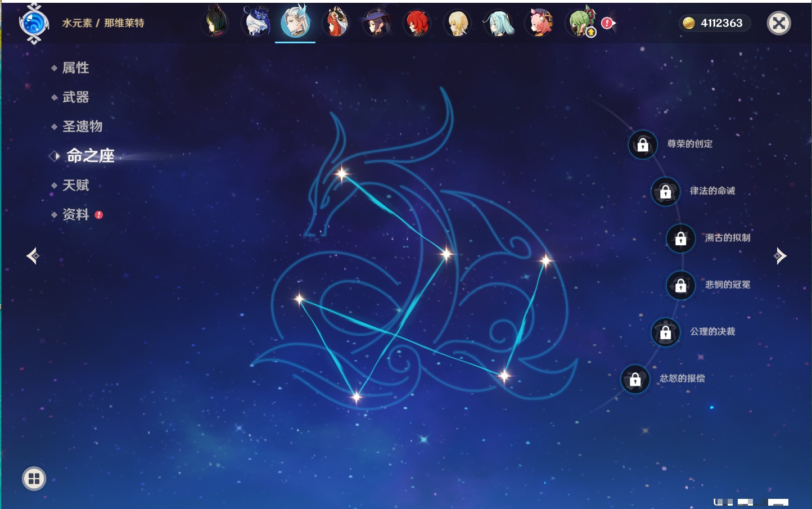The height and width of the screenshot is (509, 812).
Task: Open the locked 尊荣的创定 constellation node
Action: point(643,145)
